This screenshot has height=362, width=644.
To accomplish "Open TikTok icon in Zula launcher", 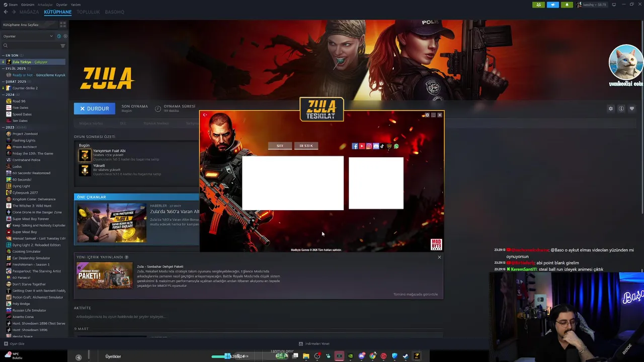I will (x=382, y=146).
